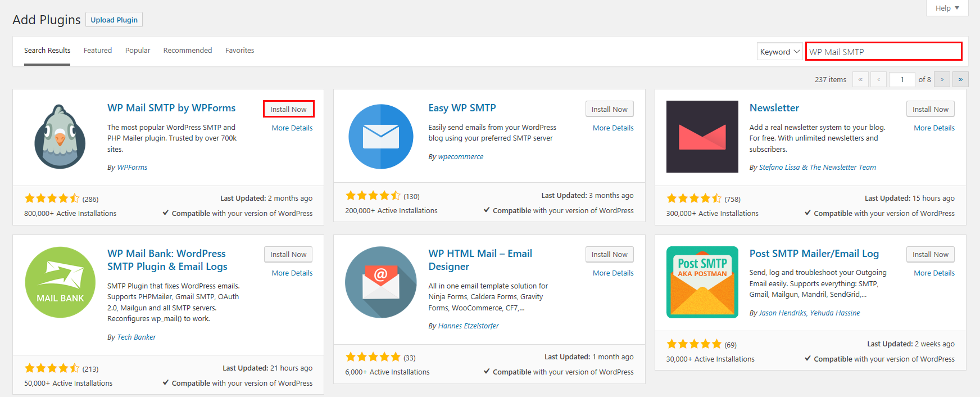
Task: Expand the Help dropdown
Action: point(947,8)
